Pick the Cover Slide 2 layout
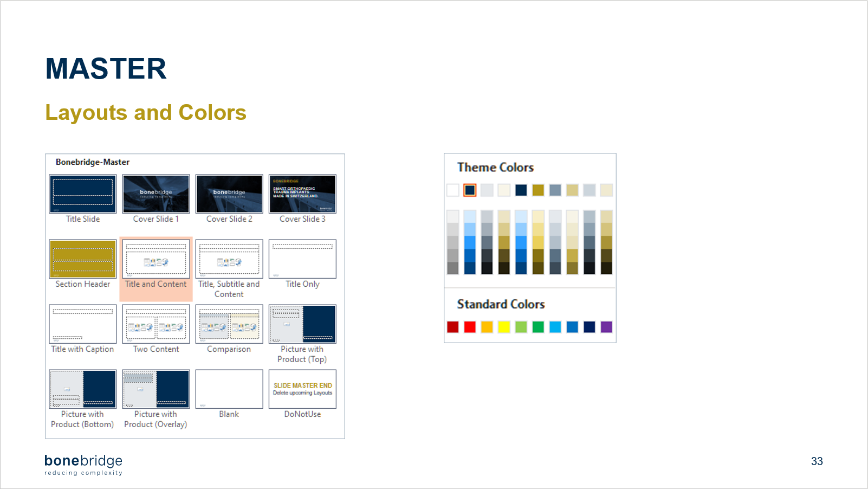This screenshot has height=489, width=868. [x=229, y=194]
